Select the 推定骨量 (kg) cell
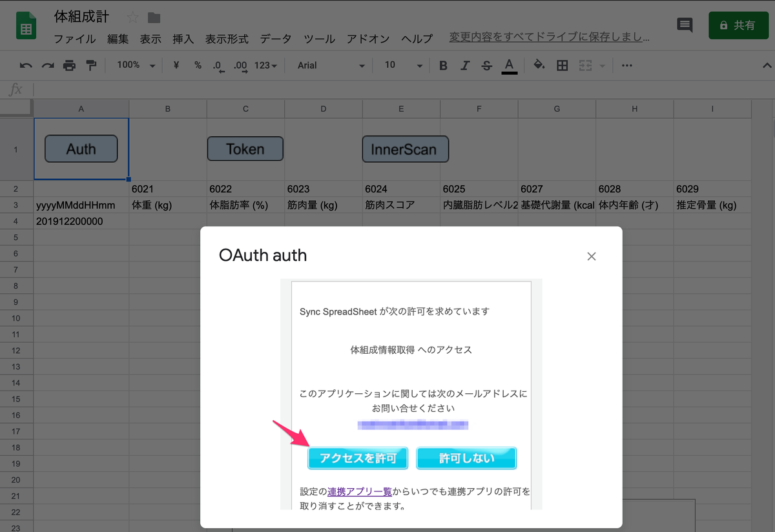The width and height of the screenshot is (775, 532). [712, 205]
